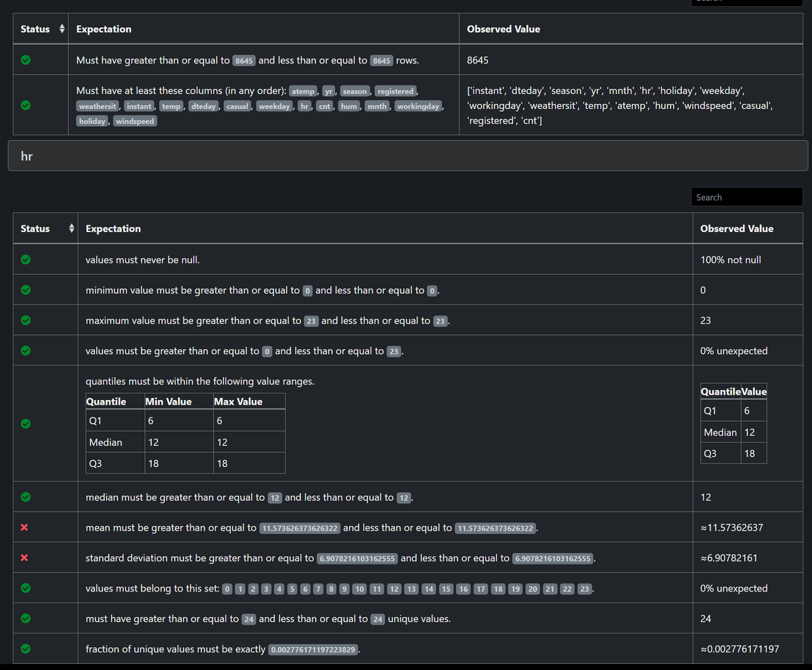Click the 'weathersit' column badge

click(98, 106)
